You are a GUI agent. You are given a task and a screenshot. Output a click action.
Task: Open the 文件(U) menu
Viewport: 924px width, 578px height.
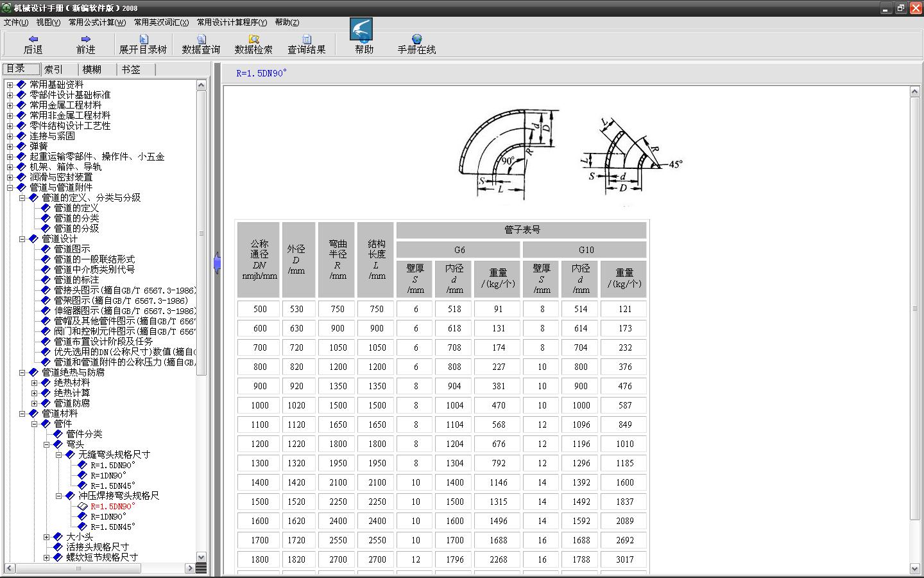coord(16,22)
